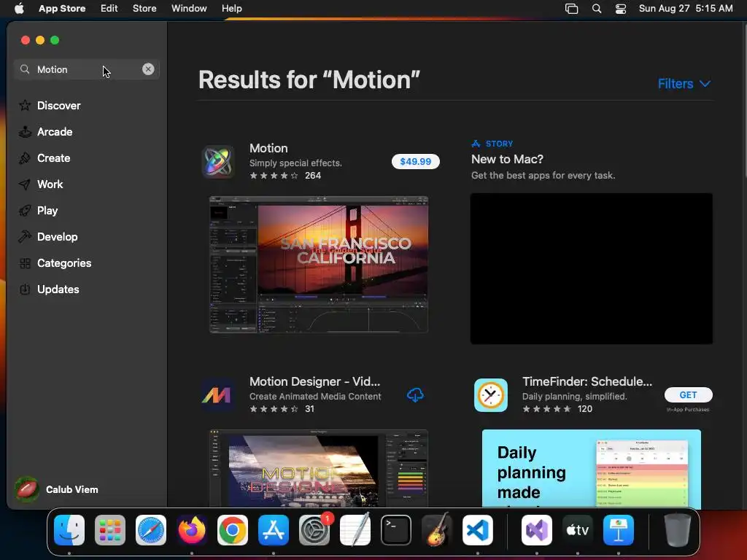Open the story black preview image

[x=591, y=268]
